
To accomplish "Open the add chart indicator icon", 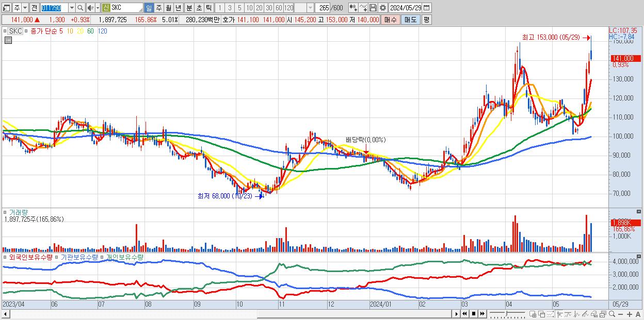I will tap(353, 8).
